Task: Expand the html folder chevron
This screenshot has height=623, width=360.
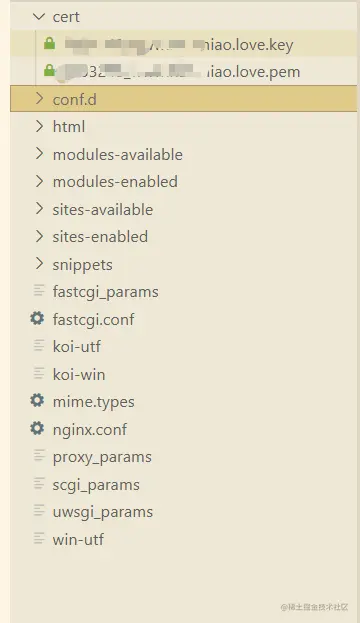Action: (x=39, y=126)
